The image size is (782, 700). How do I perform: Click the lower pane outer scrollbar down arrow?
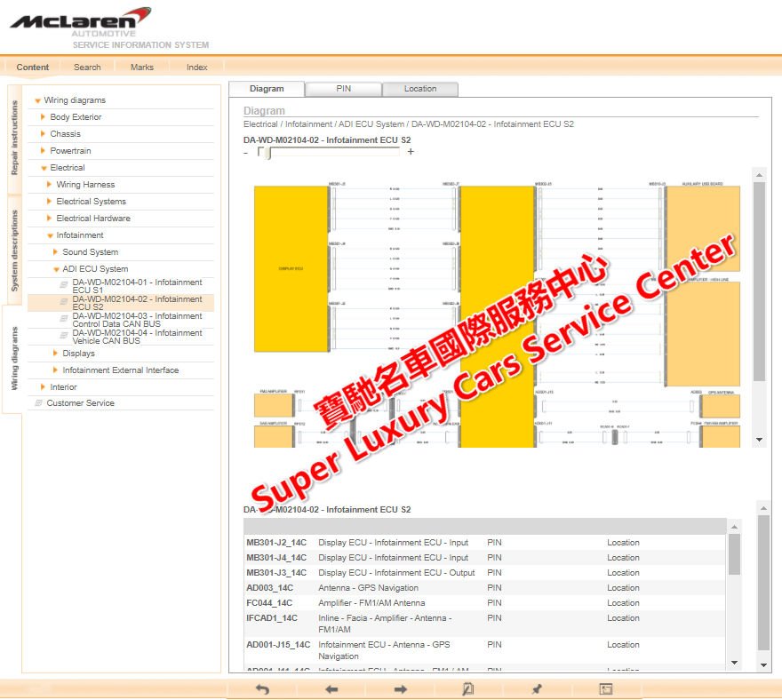[x=763, y=665]
